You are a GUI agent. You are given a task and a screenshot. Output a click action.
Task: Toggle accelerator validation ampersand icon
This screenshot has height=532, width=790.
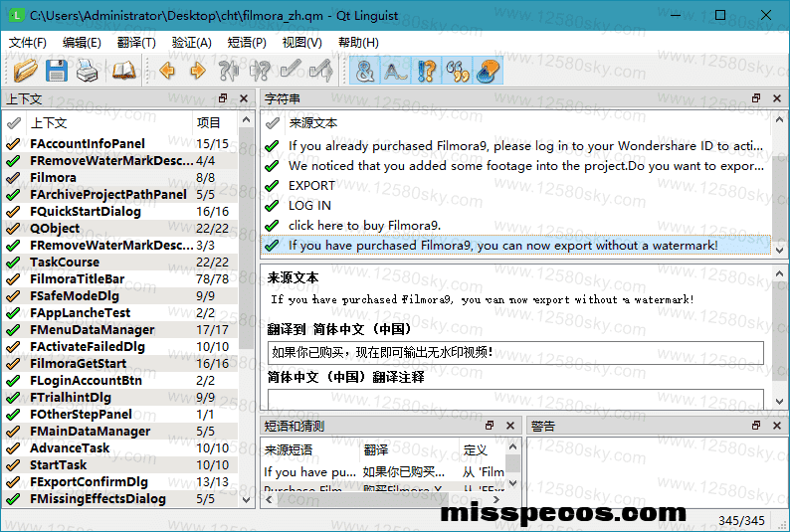tap(365, 71)
